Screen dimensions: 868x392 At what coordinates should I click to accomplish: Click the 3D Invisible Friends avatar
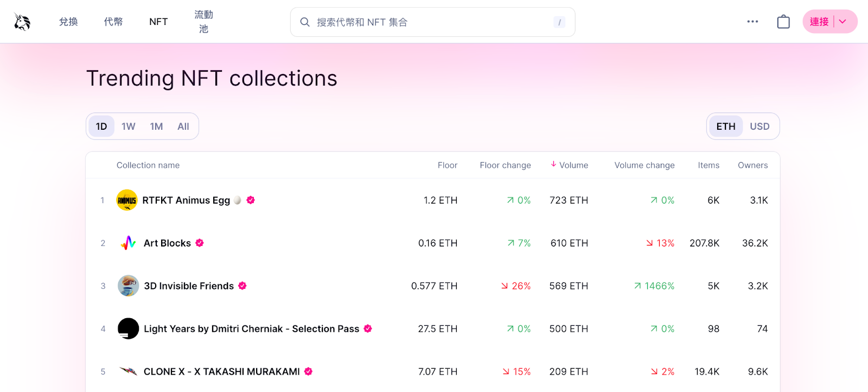pyautogui.click(x=128, y=286)
